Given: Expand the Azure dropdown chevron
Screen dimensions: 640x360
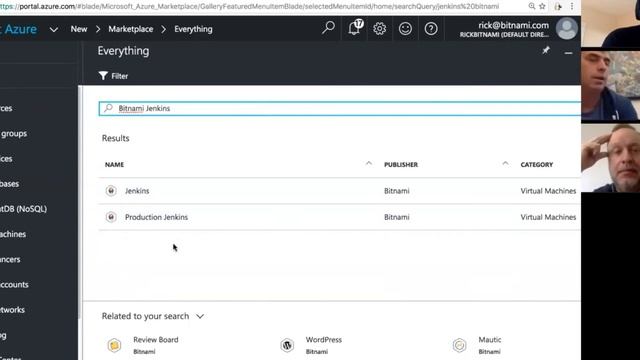Looking at the screenshot, I should 53,29.
